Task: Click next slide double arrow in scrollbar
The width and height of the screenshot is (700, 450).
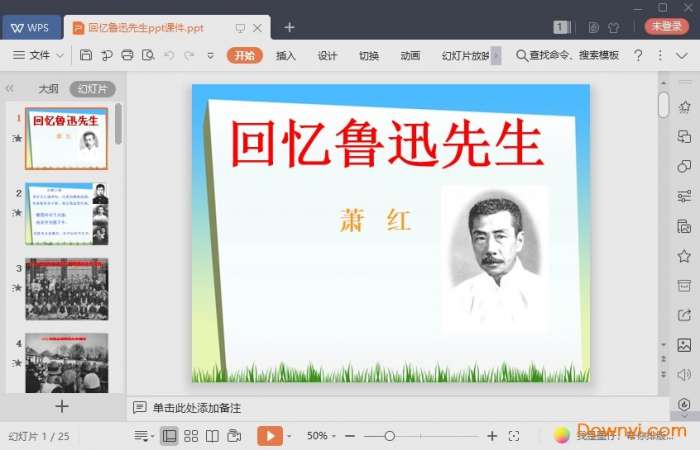Action: click(663, 374)
